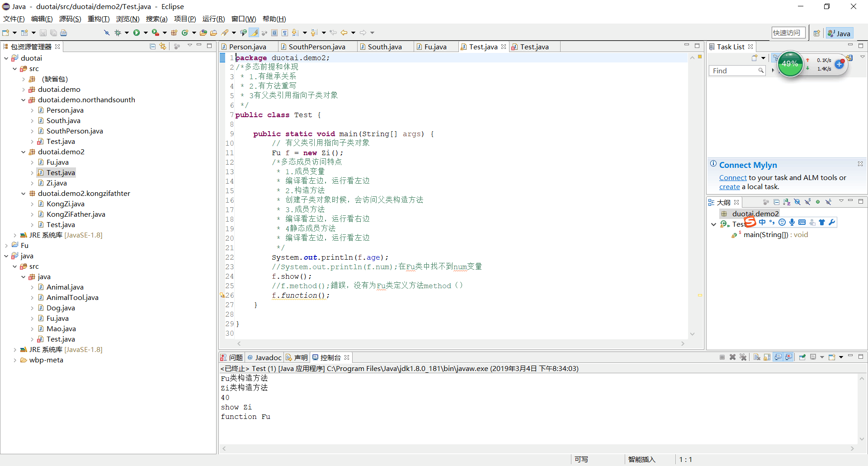Collapse the duotai project node
868x466 pixels.
pos(6,58)
